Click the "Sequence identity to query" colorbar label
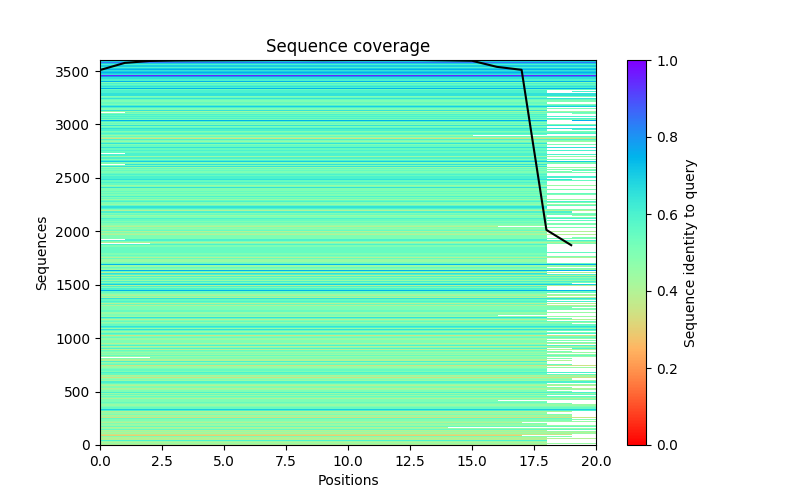This screenshot has height=500, width=800. click(x=690, y=252)
